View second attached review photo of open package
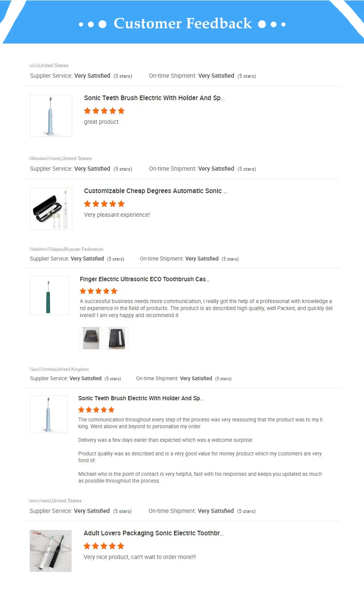Image resolution: width=364 pixels, height=589 pixels. 117,338
